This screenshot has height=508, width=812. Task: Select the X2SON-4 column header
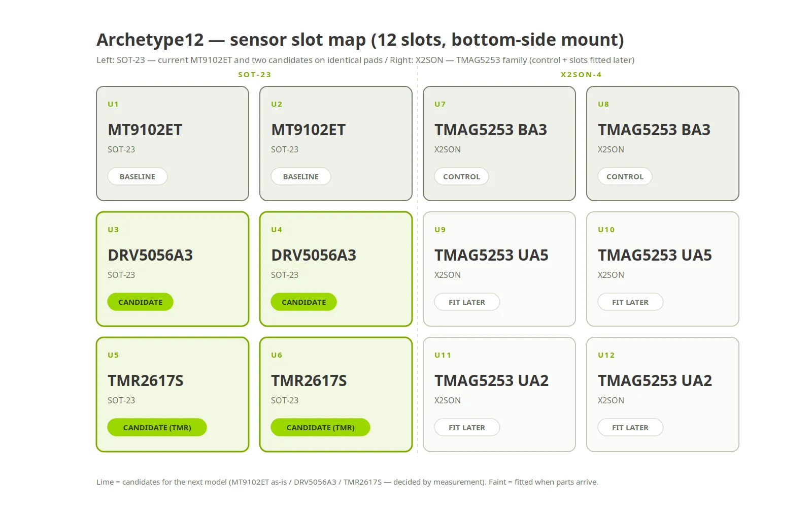[581, 75]
